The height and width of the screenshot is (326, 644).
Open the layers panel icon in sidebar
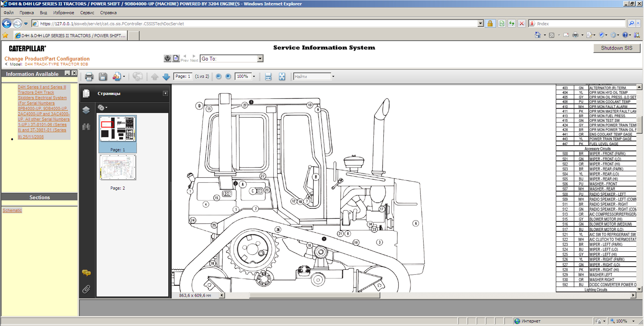pos(86,110)
